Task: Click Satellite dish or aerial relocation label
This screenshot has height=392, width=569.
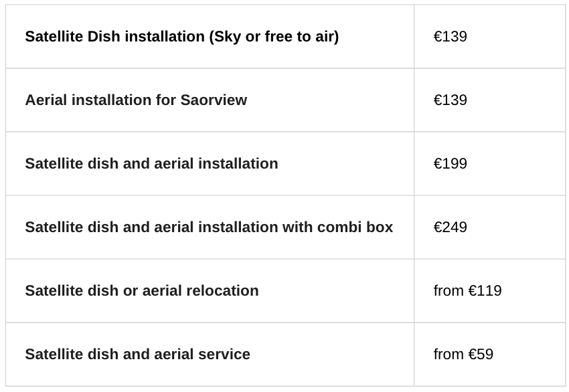Action: point(141,291)
